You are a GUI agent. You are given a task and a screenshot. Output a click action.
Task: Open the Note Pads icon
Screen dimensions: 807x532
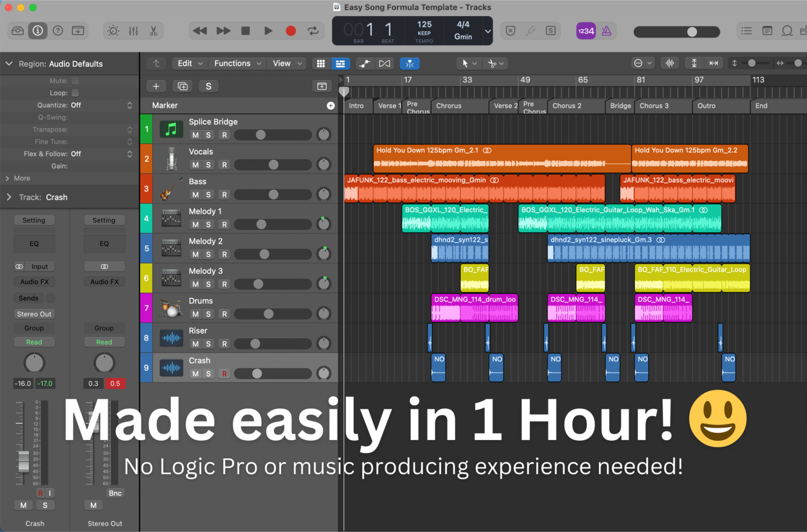767,31
